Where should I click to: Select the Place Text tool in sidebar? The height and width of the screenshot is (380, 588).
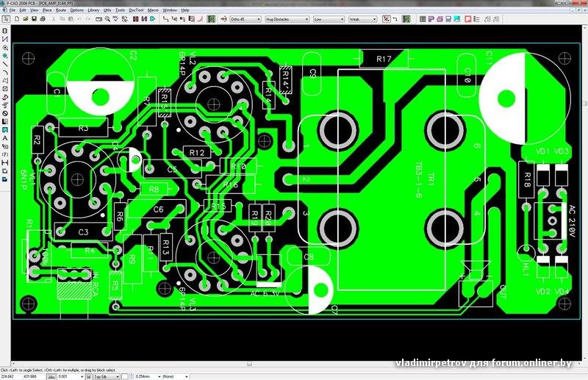point(5,138)
